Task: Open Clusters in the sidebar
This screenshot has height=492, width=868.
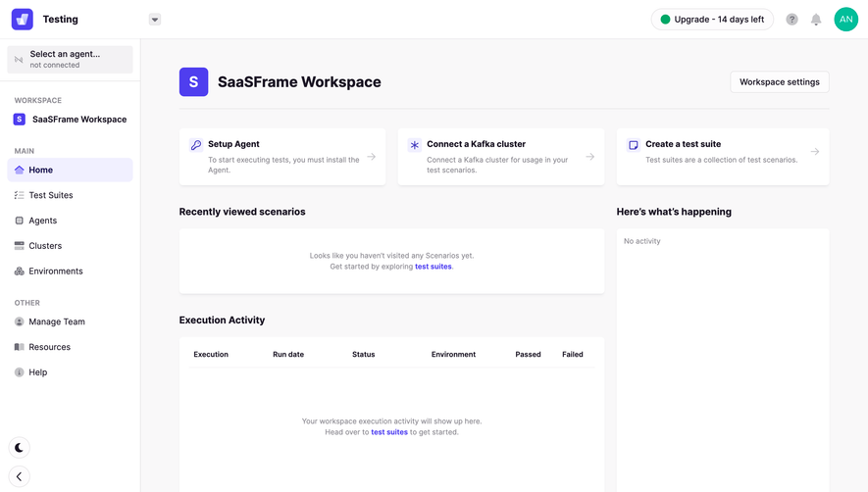Action: 70,246
